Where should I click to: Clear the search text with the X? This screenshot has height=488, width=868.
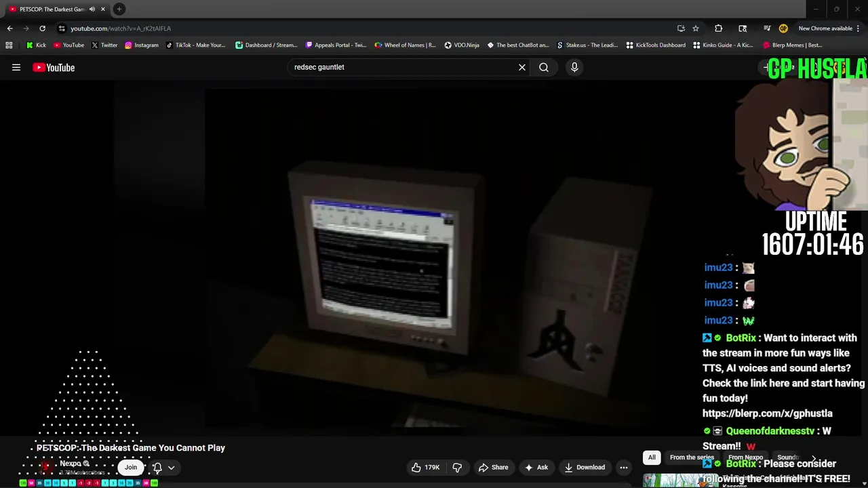point(522,67)
